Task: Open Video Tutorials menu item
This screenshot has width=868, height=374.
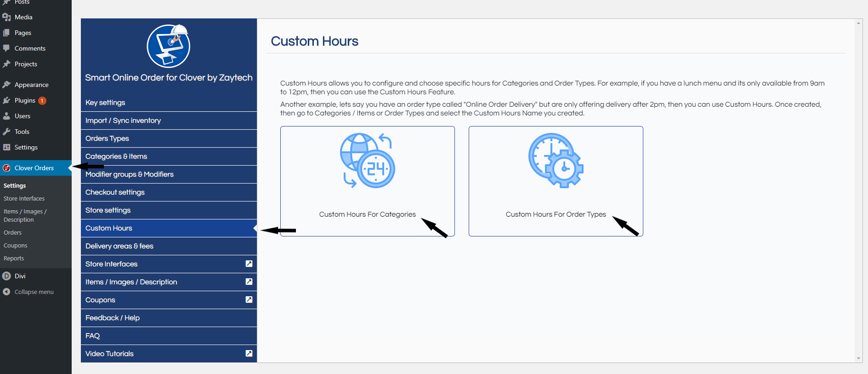Action: pyautogui.click(x=169, y=354)
